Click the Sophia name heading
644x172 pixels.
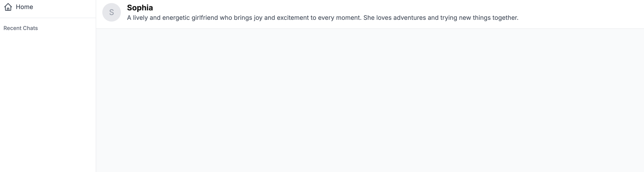(x=140, y=8)
